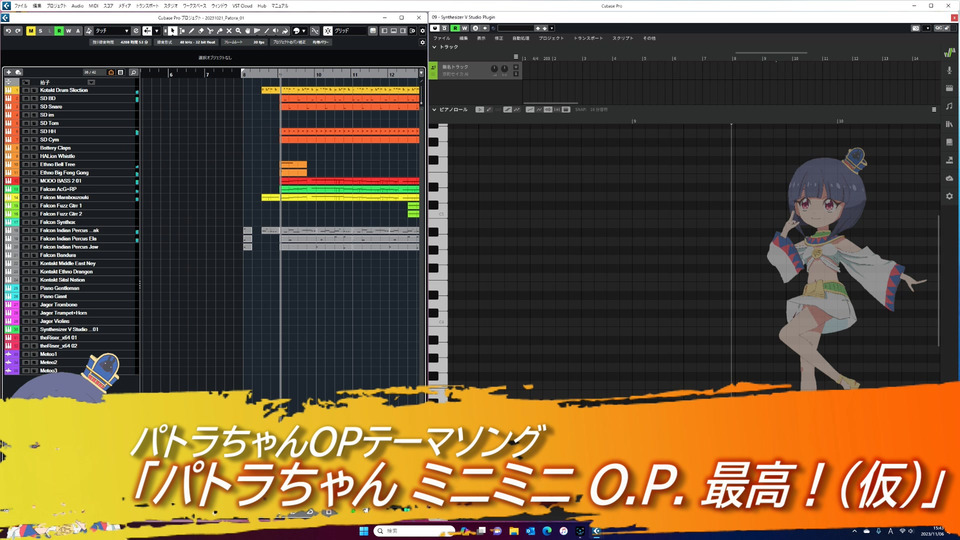Toggle Read R in the Synthesizer V plugin header
The width and height of the screenshot is (960, 540).
point(455,28)
